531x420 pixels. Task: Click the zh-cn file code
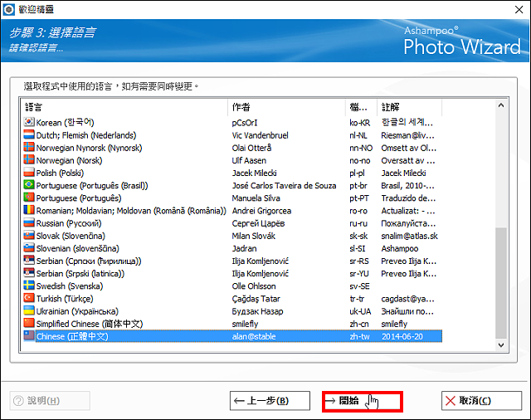359,324
